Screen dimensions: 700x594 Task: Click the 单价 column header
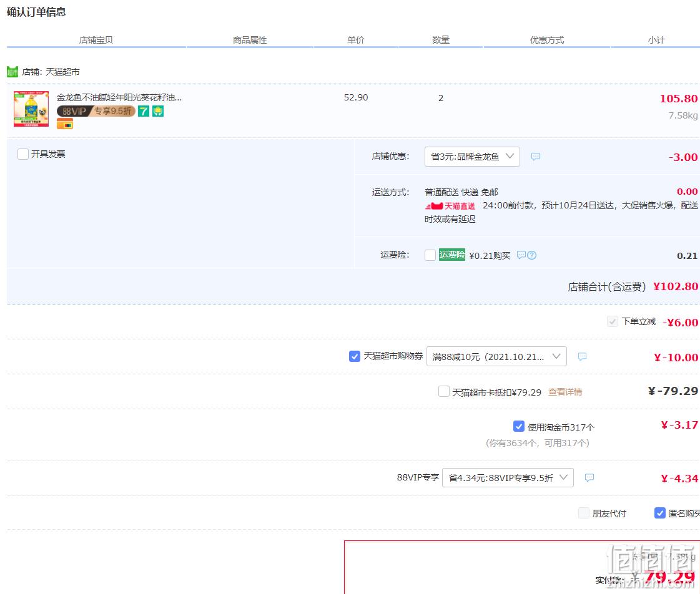356,40
